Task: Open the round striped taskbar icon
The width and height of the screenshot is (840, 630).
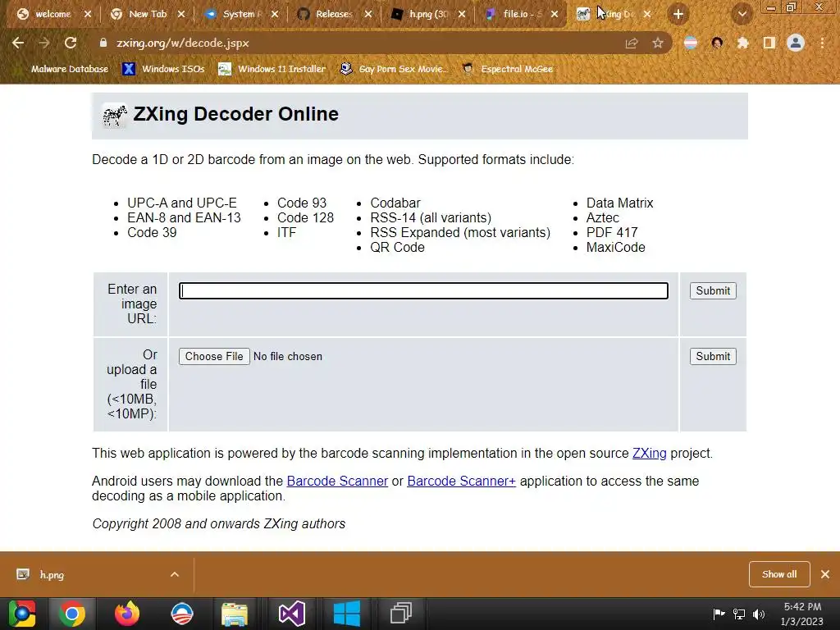Action: [x=182, y=614]
